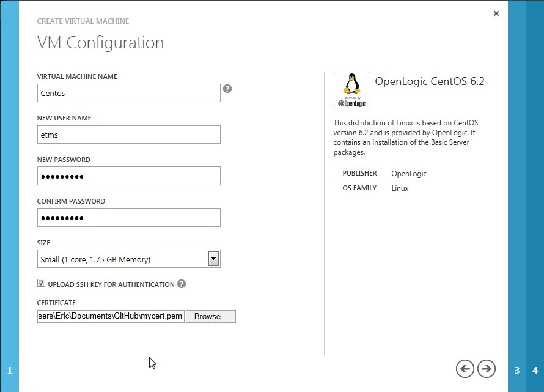Expand the Size dropdown arrow

(x=213, y=259)
